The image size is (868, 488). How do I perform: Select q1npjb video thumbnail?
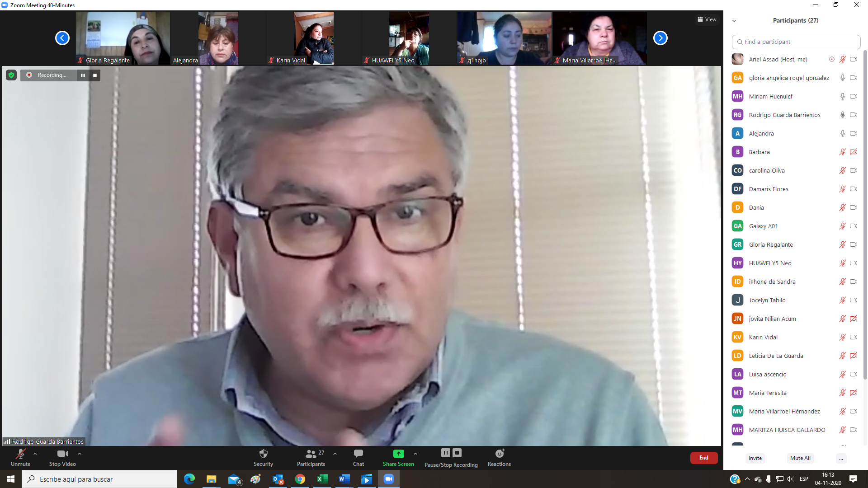tap(505, 38)
